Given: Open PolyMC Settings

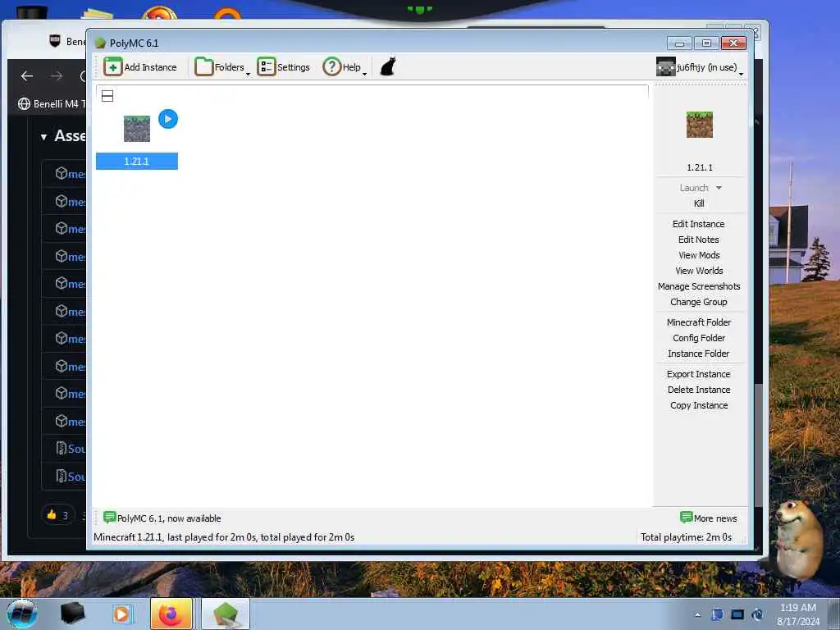Looking at the screenshot, I should tap(283, 67).
